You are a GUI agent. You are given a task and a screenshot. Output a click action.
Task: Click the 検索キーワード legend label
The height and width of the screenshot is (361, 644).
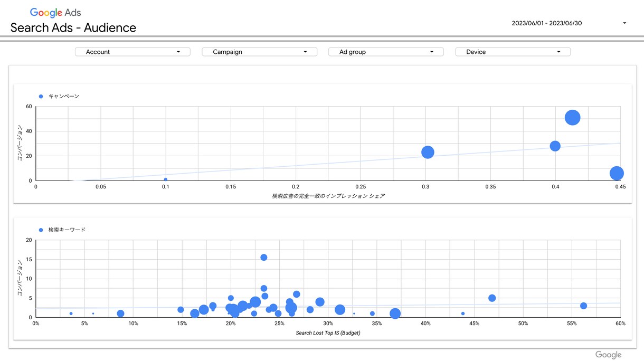click(x=67, y=230)
